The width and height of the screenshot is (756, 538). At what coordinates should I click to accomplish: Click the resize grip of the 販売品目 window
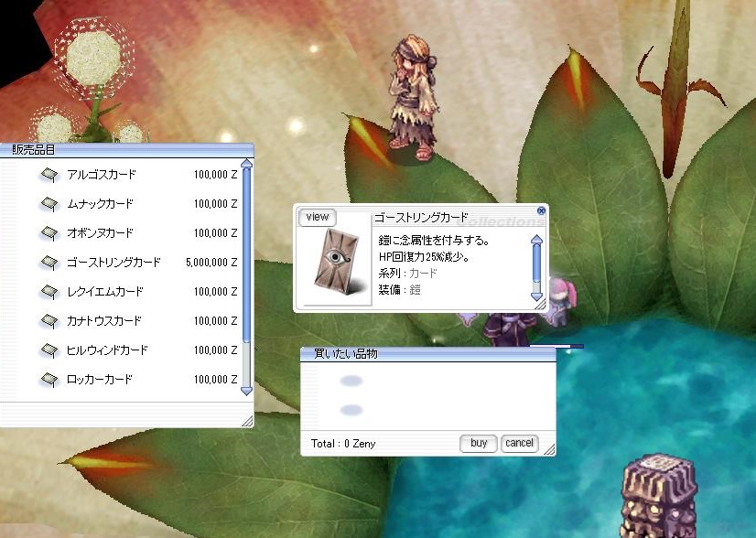[x=247, y=421]
